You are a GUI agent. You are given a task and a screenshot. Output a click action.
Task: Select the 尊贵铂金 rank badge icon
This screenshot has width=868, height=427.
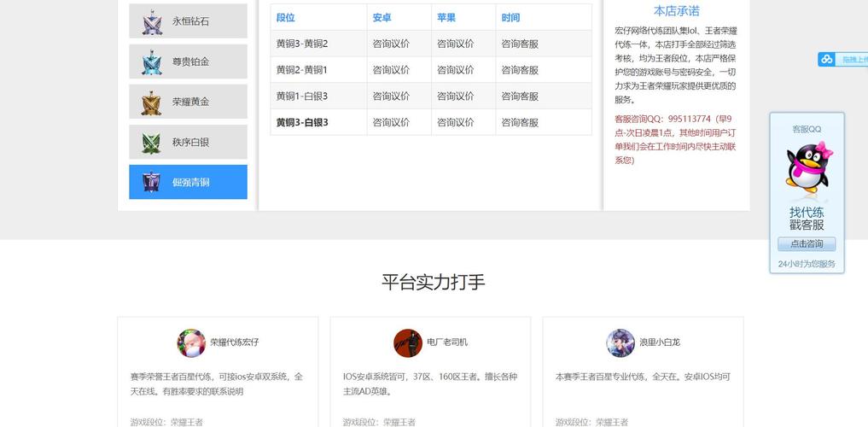tap(152, 61)
